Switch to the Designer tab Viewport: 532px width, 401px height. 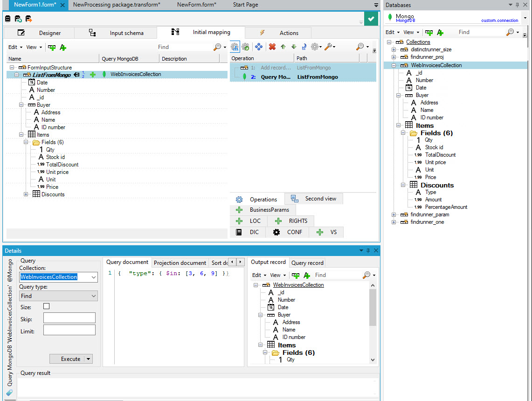39,33
